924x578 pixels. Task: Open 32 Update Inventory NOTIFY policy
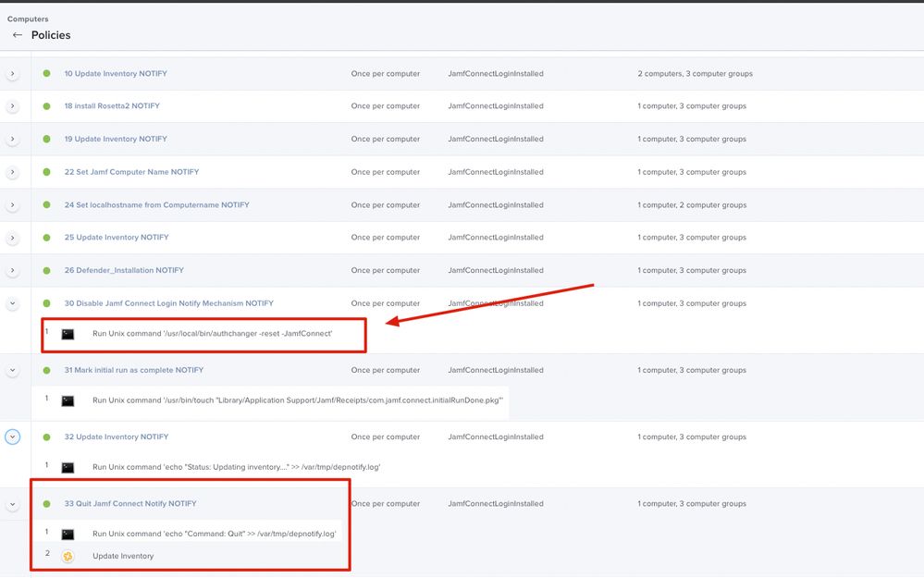[117, 437]
